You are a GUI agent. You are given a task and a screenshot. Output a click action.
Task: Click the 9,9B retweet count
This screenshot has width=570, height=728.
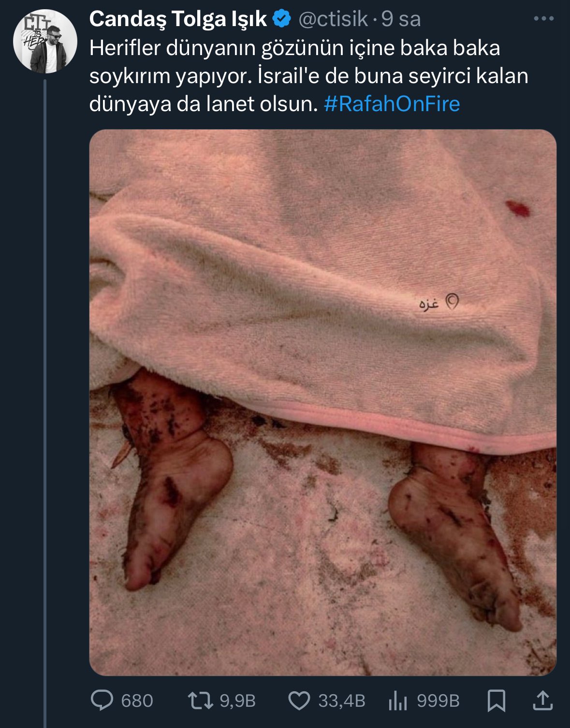coord(237,701)
